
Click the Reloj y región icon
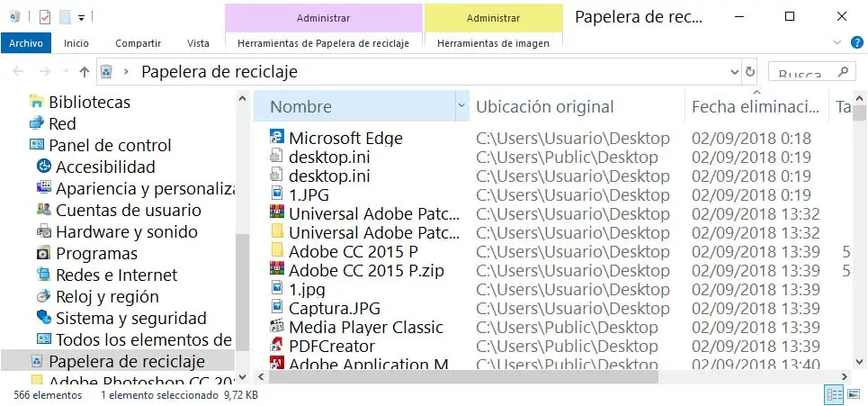coord(44,296)
